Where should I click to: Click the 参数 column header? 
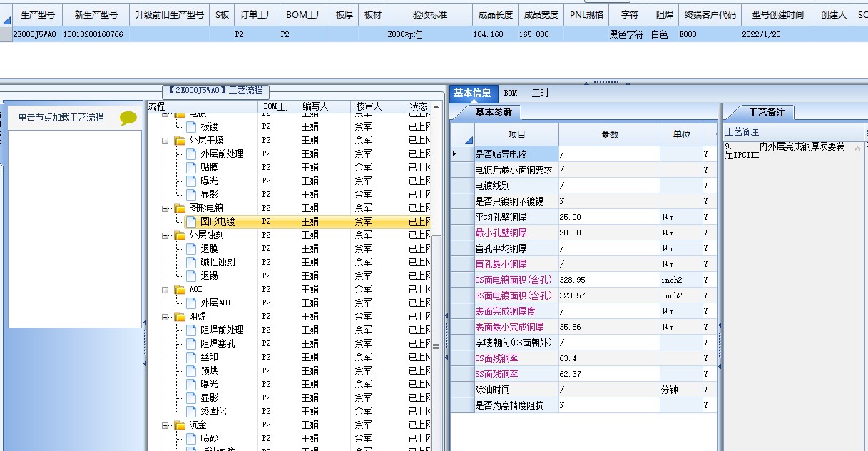[x=609, y=134]
